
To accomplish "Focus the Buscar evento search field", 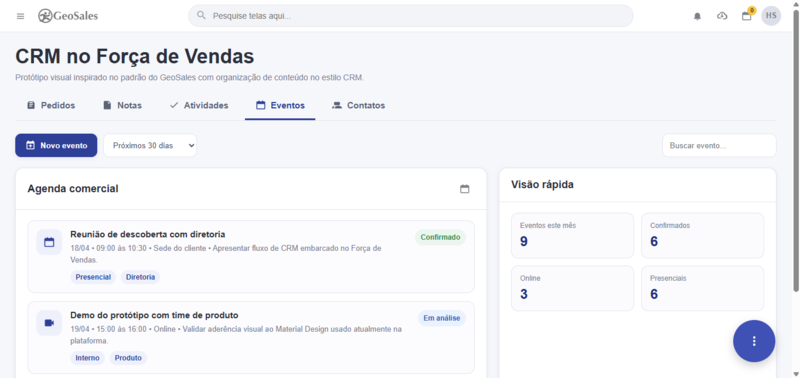I will 719,145.
